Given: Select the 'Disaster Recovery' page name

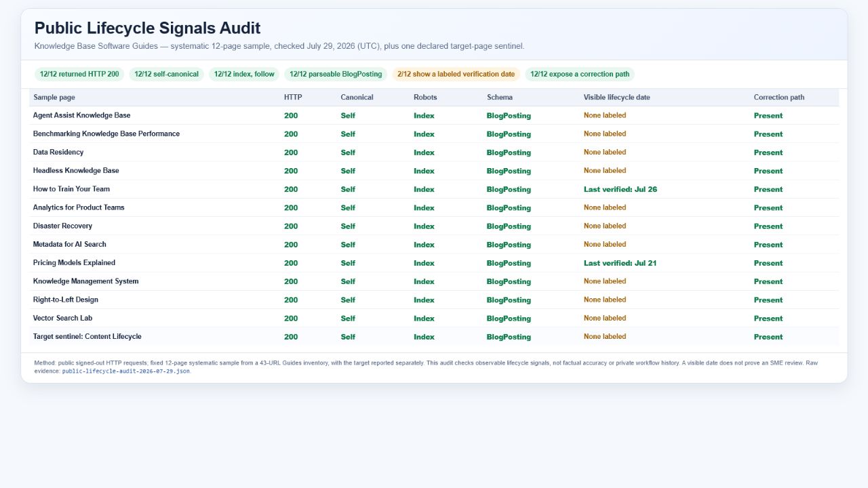Looking at the screenshot, I should pos(62,226).
